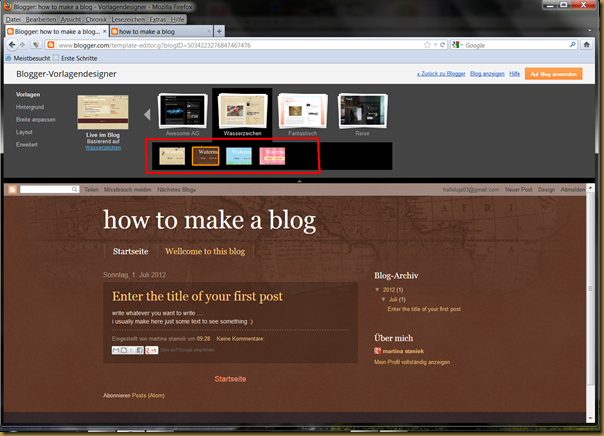Collapse the Juli archive entry
This screenshot has height=436, width=604.
[x=383, y=299]
